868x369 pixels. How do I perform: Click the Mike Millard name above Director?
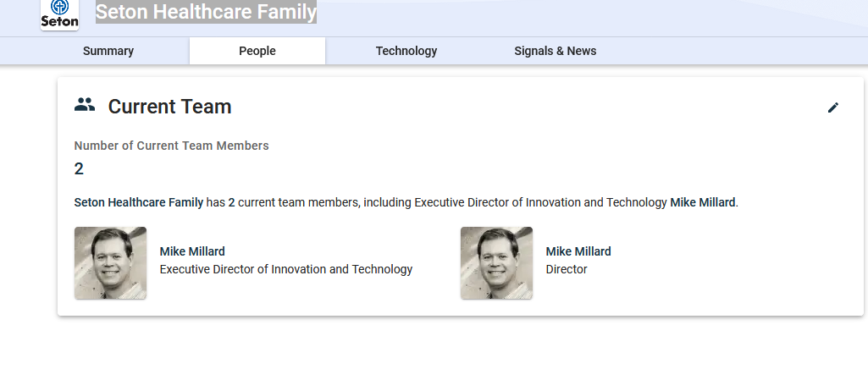pos(578,251)
